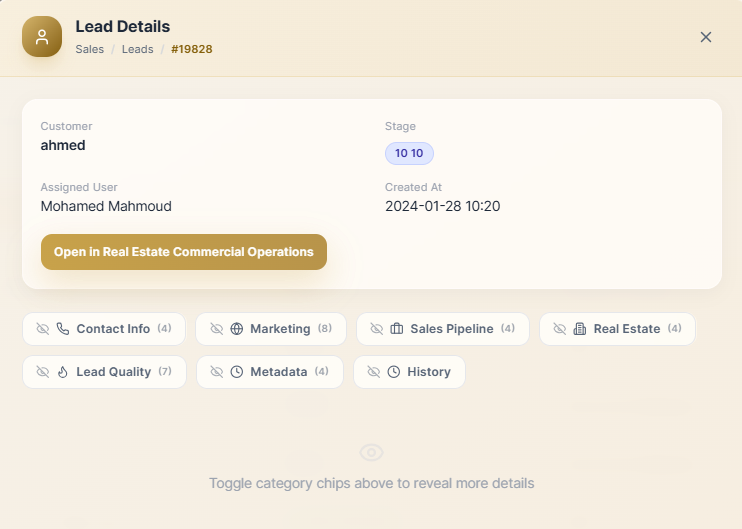Click the globe icon in Marketing
Screen dimensions: 742x529
[x=237, y=329]
